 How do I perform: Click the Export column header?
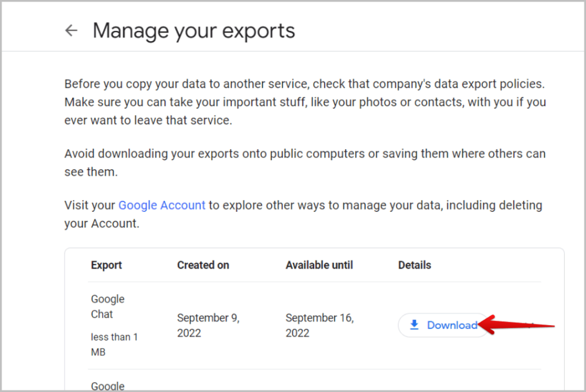[106, 265]
